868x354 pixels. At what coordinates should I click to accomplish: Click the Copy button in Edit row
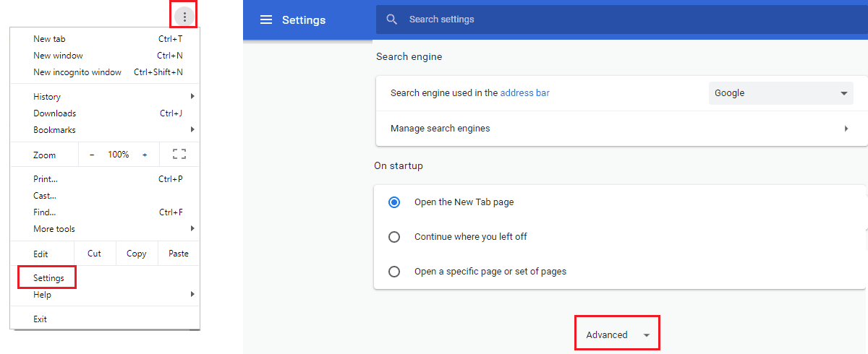pos(136,254)
